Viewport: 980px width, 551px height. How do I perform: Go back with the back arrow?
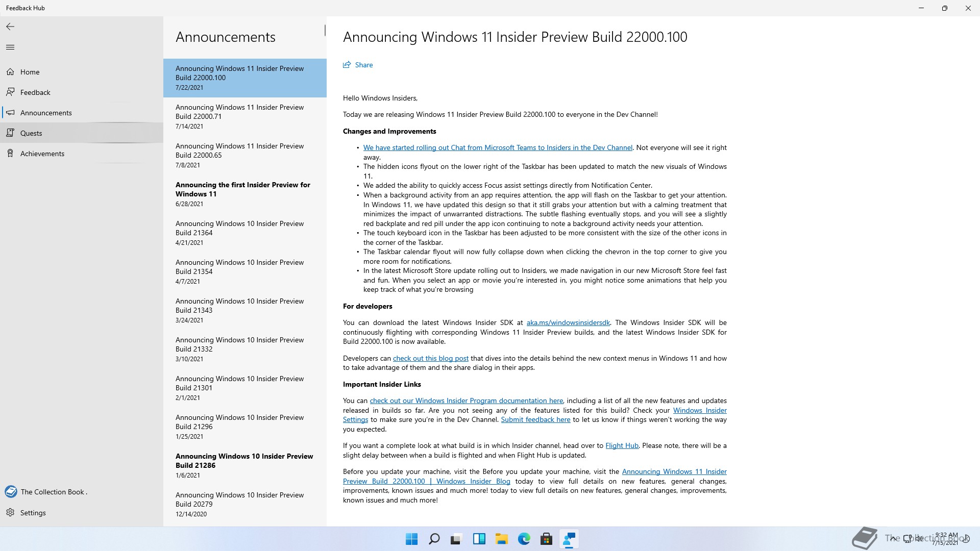point(10,27)
